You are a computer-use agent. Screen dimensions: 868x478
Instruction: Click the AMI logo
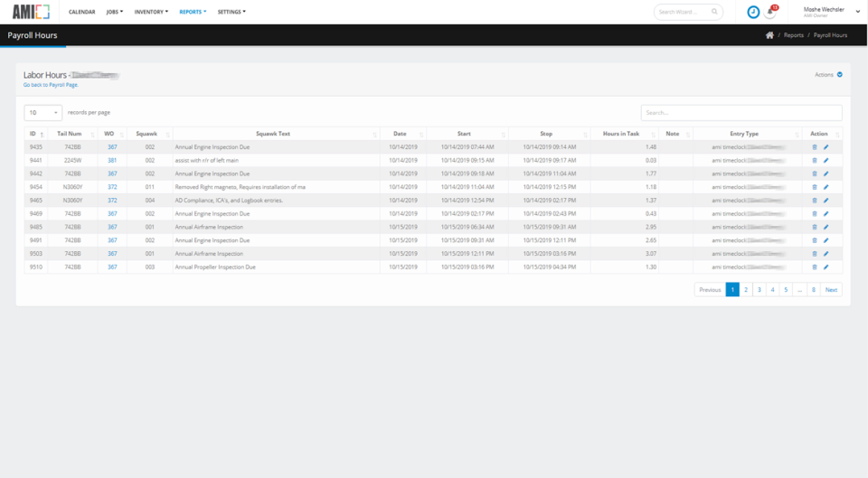(31, 12)
